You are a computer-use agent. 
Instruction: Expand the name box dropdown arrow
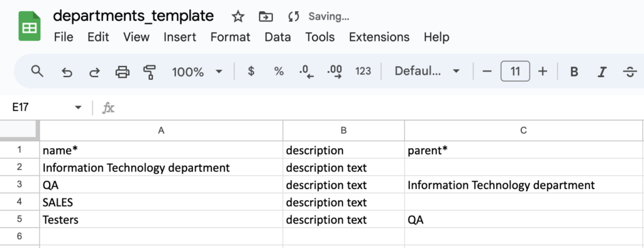pyautogui.click(x=78, y=108)
